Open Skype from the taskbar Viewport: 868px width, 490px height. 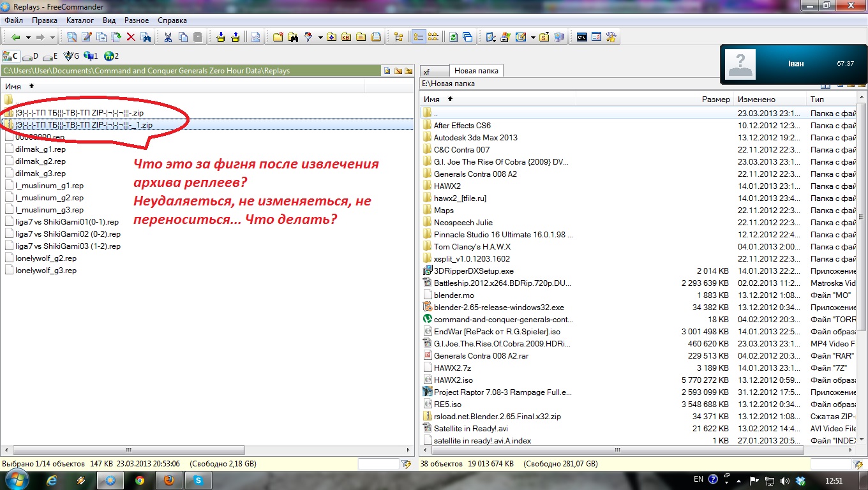pos(197,480)
